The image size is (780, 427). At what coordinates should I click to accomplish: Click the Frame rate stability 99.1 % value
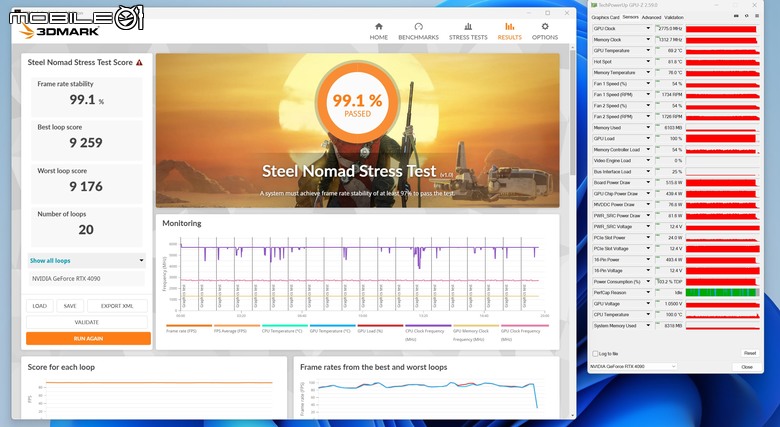click(87, 100)
